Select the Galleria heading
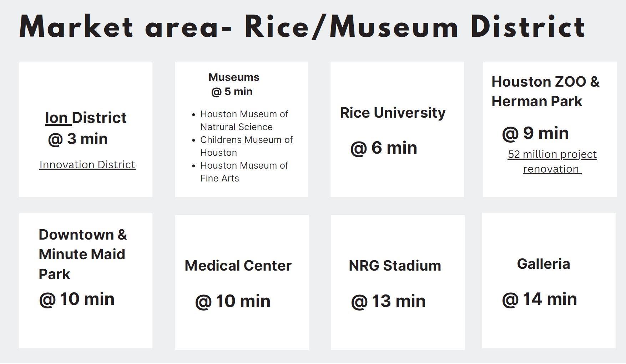This screenshot has height=364, width=626. [543, 264]
